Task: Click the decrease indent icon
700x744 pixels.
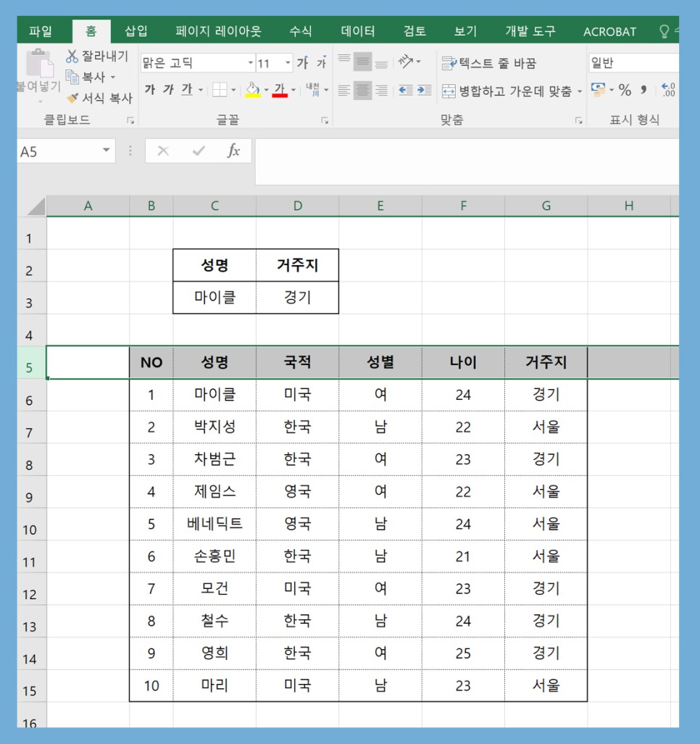Action: (406, 90)
